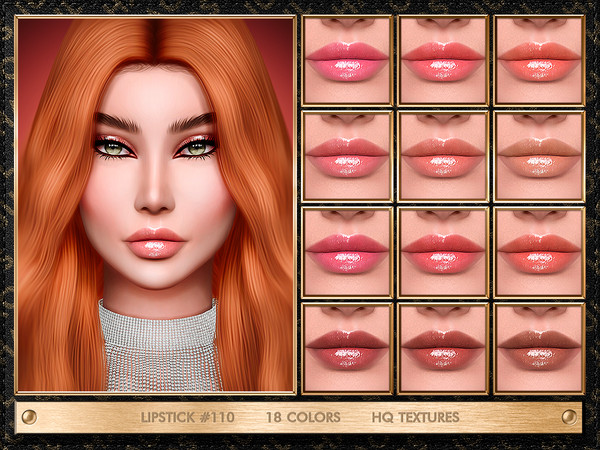Select third-row left rose pink lip swatch
Image resolution: width=600 pixels, height=450 pixels.
[346, 252]
